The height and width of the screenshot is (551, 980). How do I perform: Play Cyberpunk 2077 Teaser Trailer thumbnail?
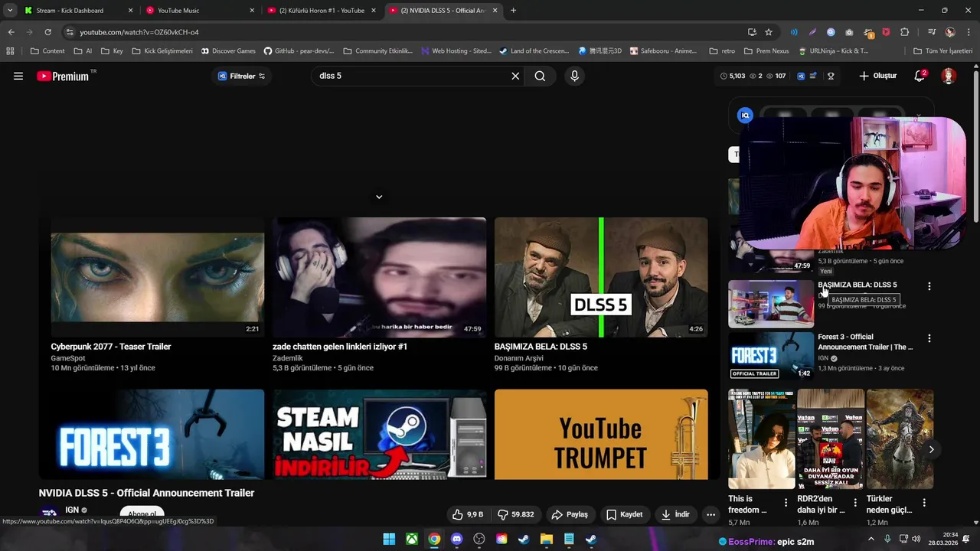click(x=158, y=277)
